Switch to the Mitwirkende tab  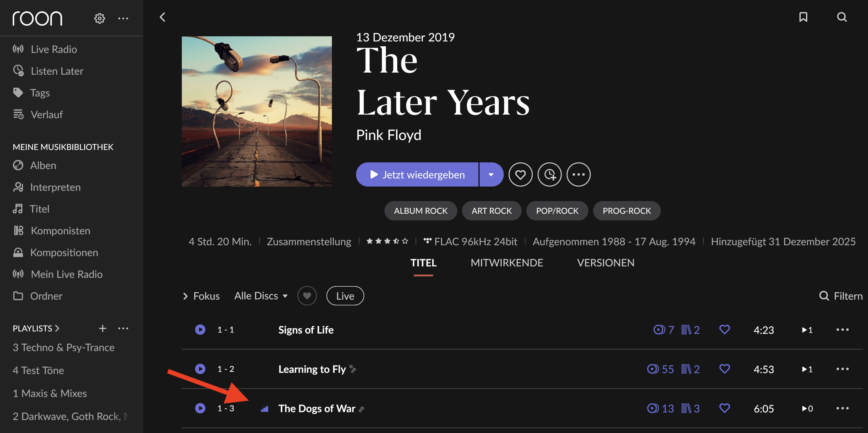click(507, 263)
